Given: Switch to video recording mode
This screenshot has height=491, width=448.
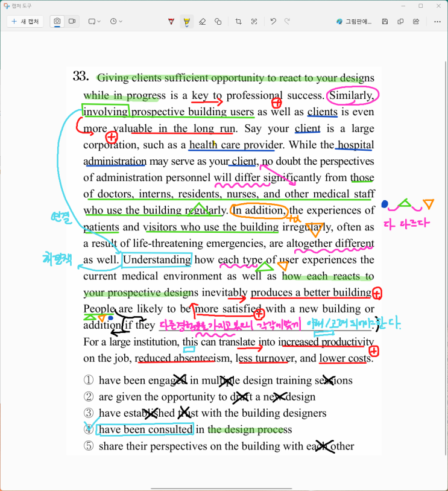Looking at the screenshot, I should (x=72, y=21).
